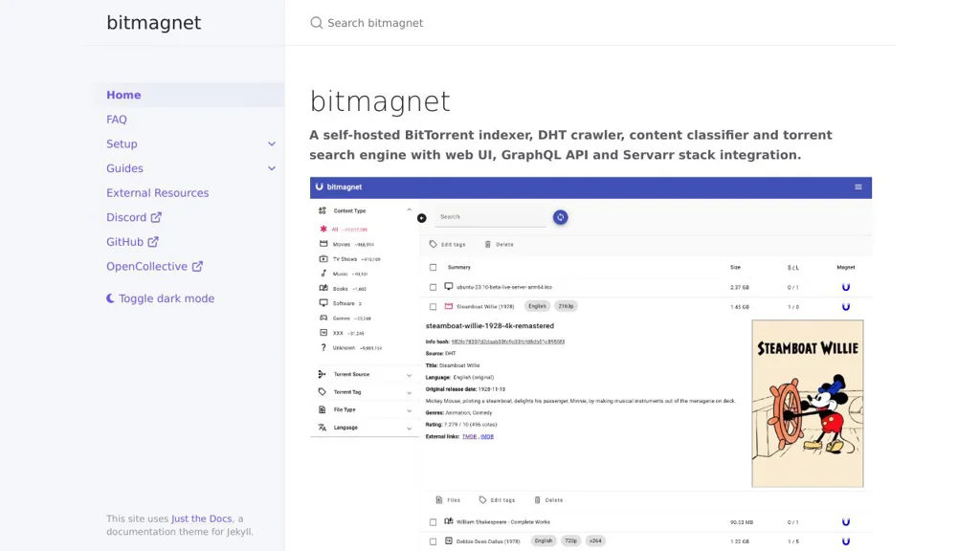Click the magnet icon for ubuntu torrent
The height and width of the screenshot is (551, 980).
pos(846,287)
